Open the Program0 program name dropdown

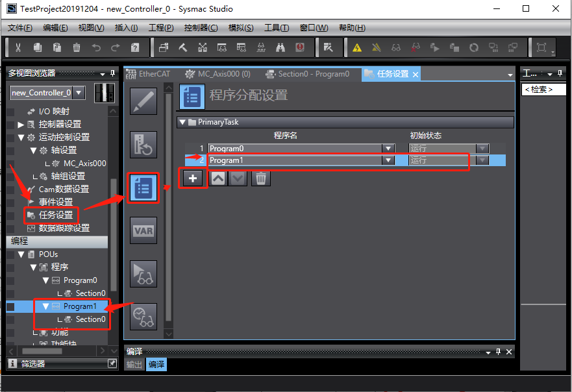tap(389, 148)
